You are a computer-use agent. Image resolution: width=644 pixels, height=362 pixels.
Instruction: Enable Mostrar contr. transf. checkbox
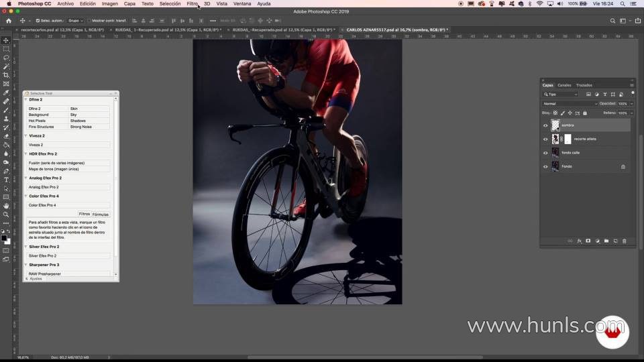click(89, 21)
